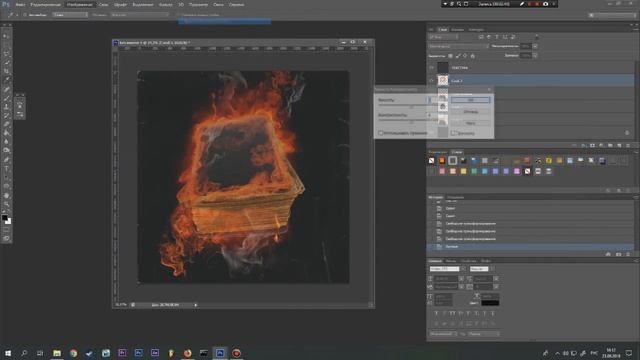Click the layer style fx icon
The height and width of the screenshot is (360, 640).
coord(584,145)
